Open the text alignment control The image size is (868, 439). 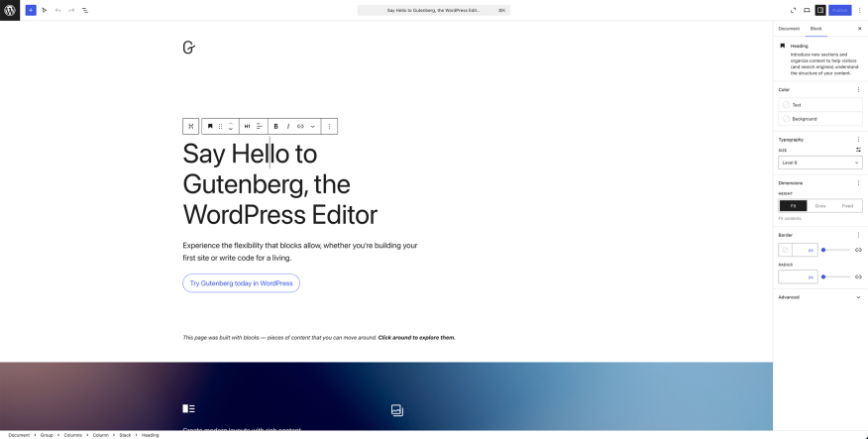tap(259, 126)
